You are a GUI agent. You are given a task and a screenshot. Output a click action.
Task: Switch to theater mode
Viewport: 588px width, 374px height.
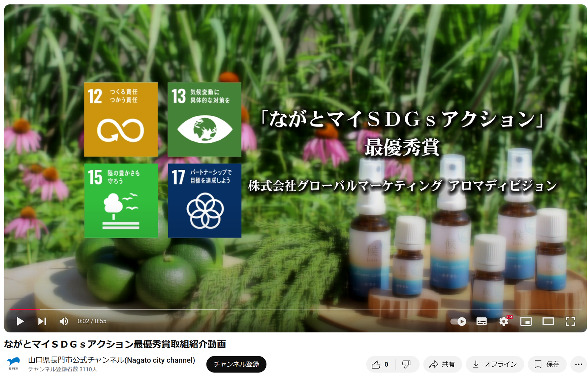(x=548, y=321)
